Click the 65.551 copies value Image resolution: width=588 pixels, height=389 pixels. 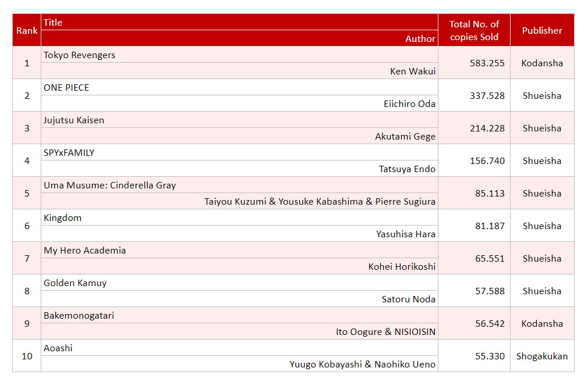[474, 258]
